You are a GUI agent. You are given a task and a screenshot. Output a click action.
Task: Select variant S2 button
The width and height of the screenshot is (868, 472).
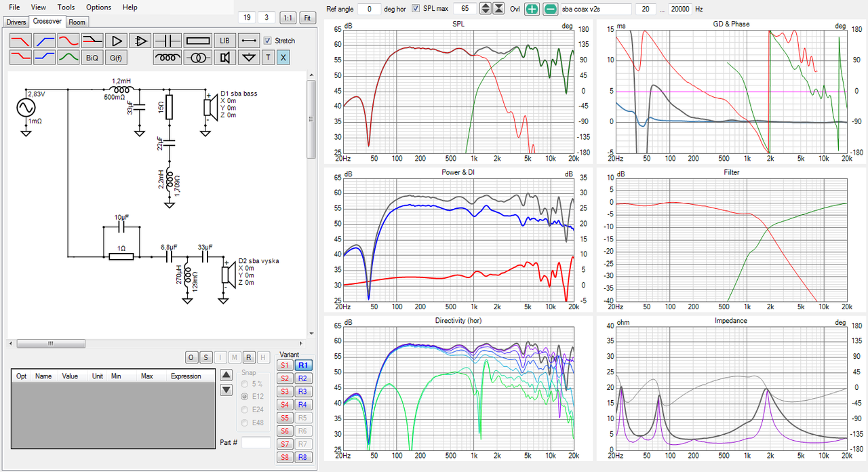(284, 378)
